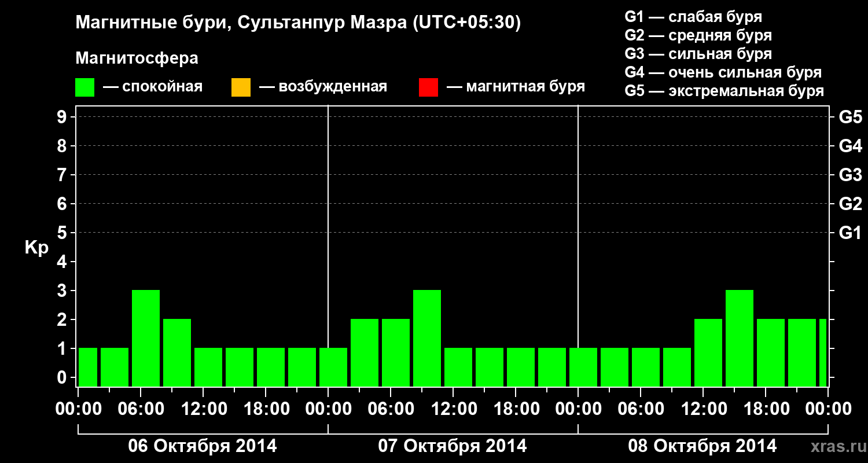Screen dimensions: 868x463
Task: Click 'G1 — слабая буря' legend line
Action: tap(693, 17)
